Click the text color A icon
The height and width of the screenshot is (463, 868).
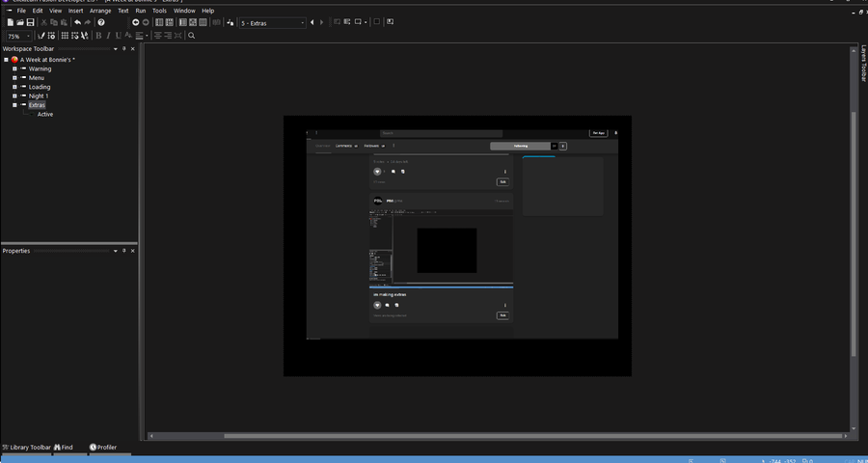pyautogui.click(x=128, y=36)
